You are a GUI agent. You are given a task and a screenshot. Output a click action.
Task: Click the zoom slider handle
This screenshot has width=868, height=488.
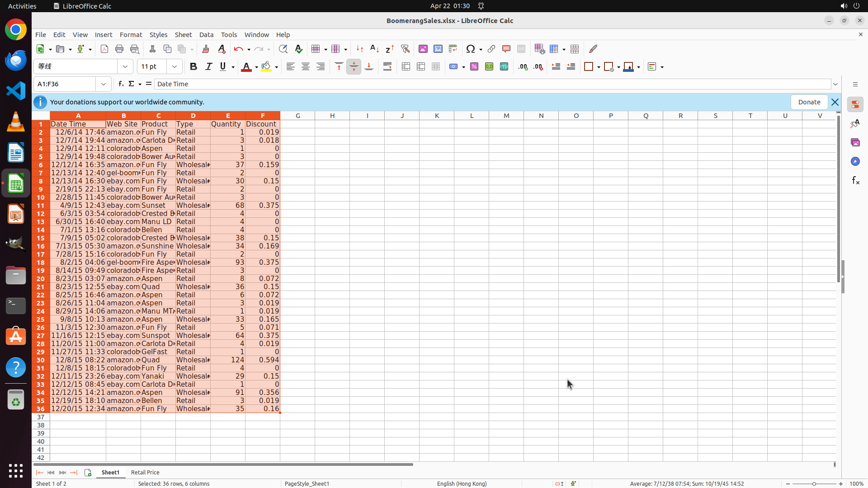pos(814,483)
